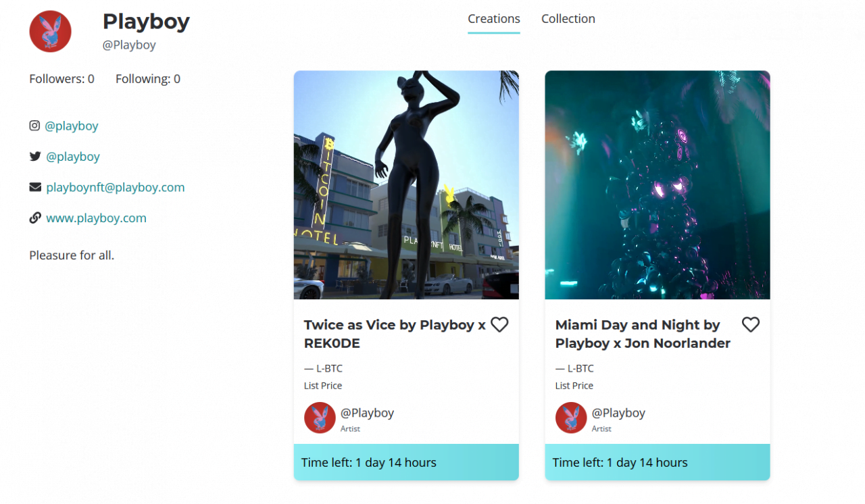This screenshot has width=865, height=504.
Task: Click the playboynft@playboy.com email link
Action: [116, 187]
